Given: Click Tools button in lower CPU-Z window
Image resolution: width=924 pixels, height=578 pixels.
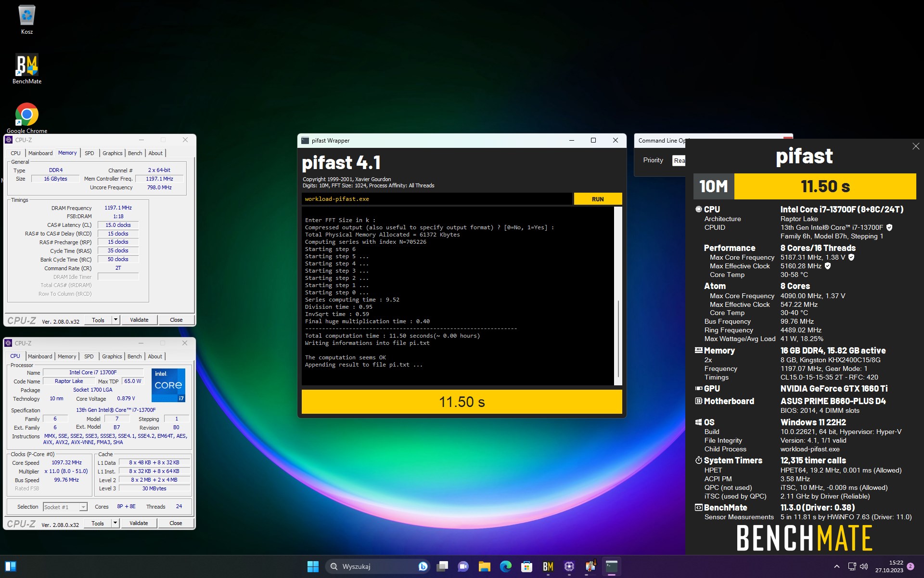Looking at the screenshot, I should 98,523.
